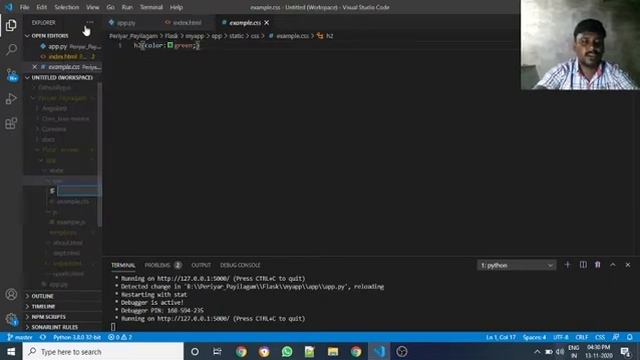Open the File menu
Screen dimensions: 640x360
[24, 7]
